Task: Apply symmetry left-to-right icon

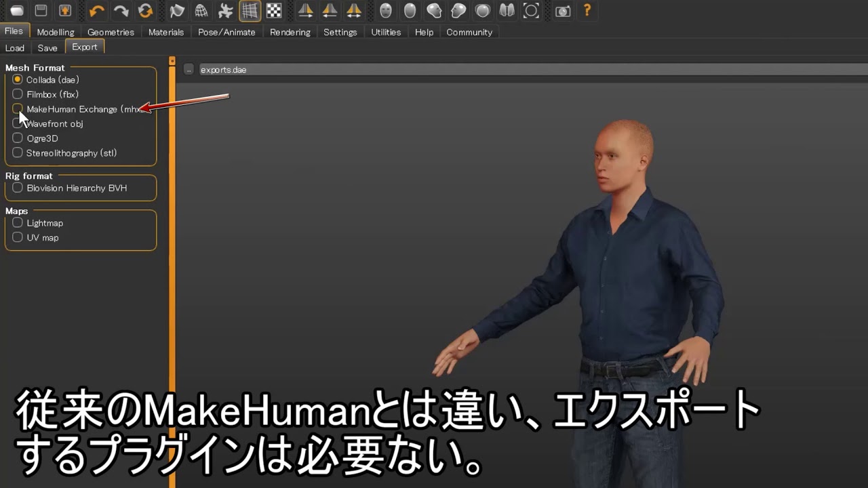Action: click(330, 10)
